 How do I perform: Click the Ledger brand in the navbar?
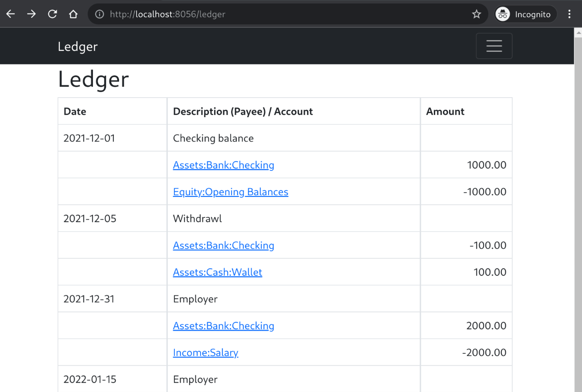78,46
